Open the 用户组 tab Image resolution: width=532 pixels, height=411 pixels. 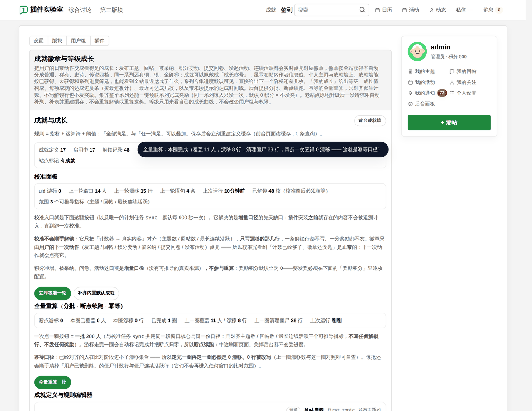[x=78, y=41]
